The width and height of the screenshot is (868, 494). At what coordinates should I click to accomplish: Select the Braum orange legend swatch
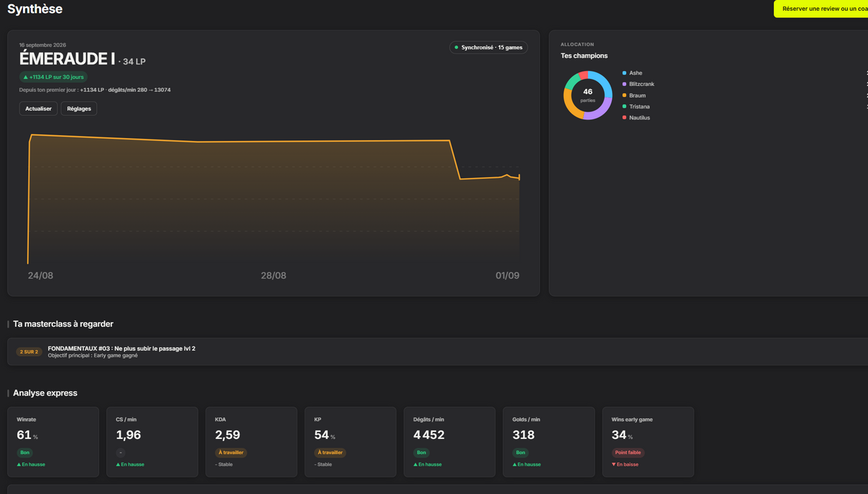[624, 95]
